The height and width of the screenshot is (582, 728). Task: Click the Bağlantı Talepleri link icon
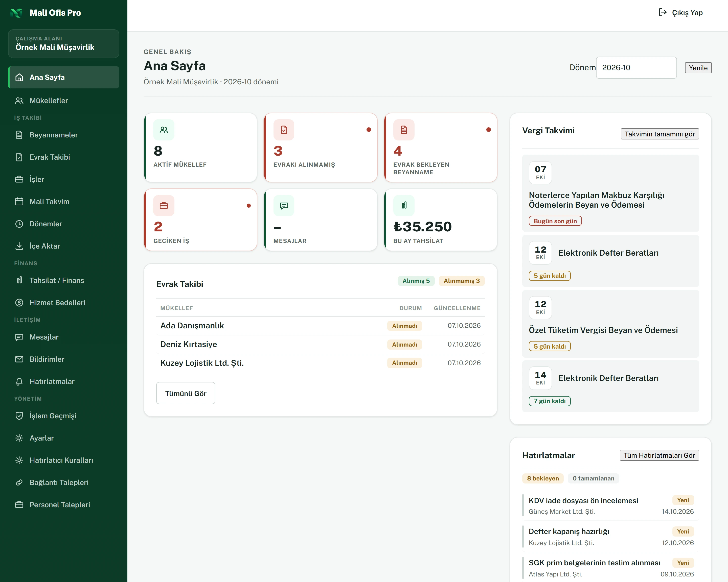click(19, 482)
